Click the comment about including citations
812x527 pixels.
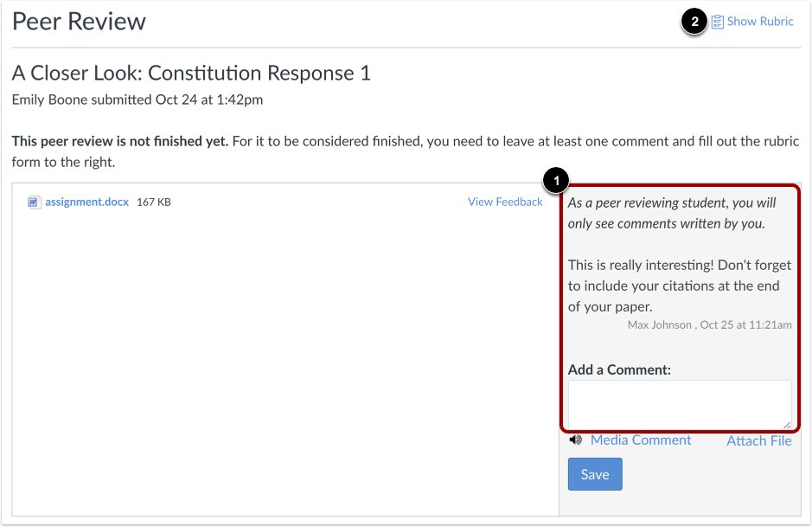[680, 286]
